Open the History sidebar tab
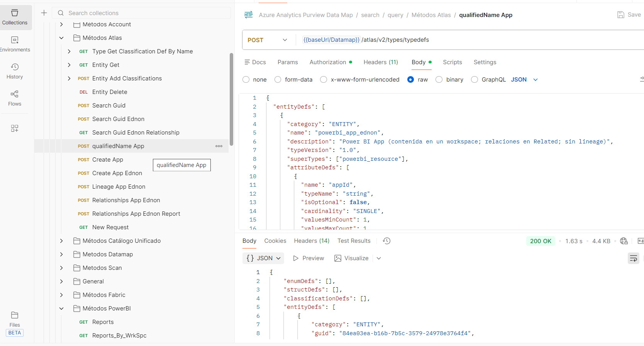644x346 pixels. point(15,71)
